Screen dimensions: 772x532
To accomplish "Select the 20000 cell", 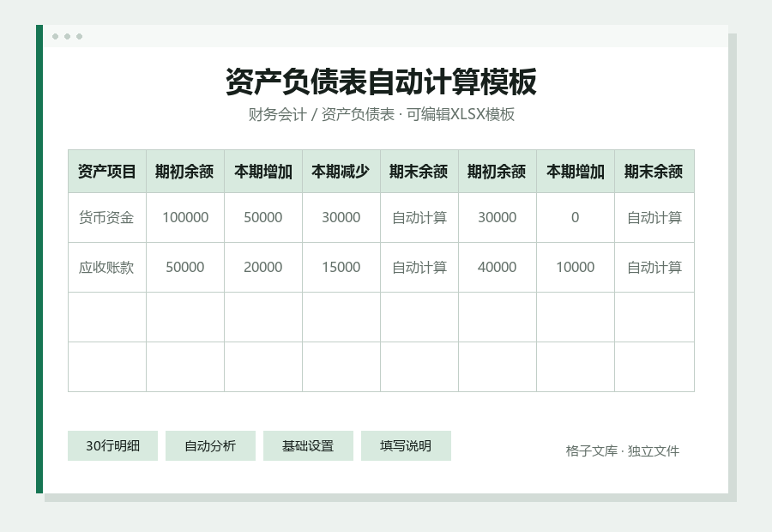I will pyautogui.click(x=263, y=267).
